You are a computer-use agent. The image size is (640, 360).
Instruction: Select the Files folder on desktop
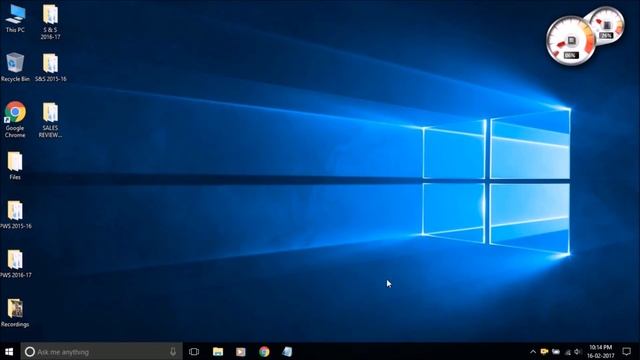click(x=15, y=165)
